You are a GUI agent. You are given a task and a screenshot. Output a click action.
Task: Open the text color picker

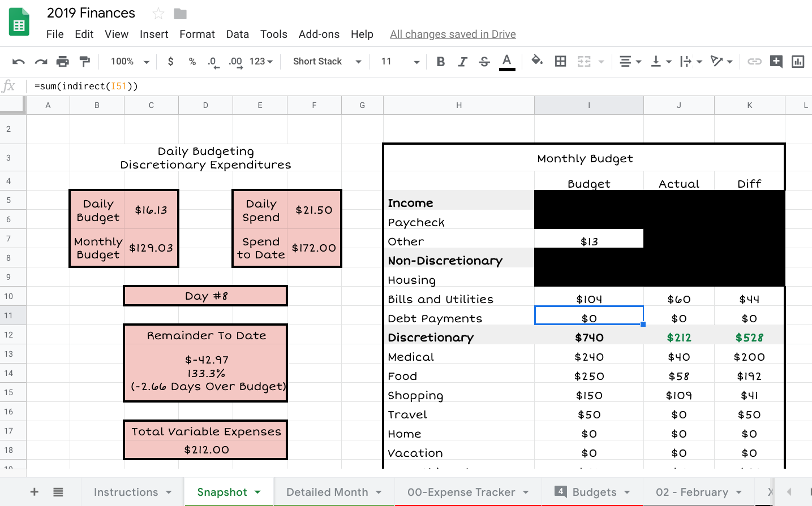507,62
